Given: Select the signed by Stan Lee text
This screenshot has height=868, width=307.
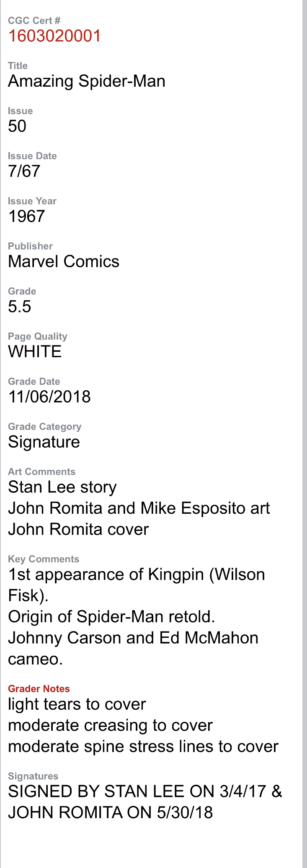Looking at the screenshot, I should click(145, 802).
